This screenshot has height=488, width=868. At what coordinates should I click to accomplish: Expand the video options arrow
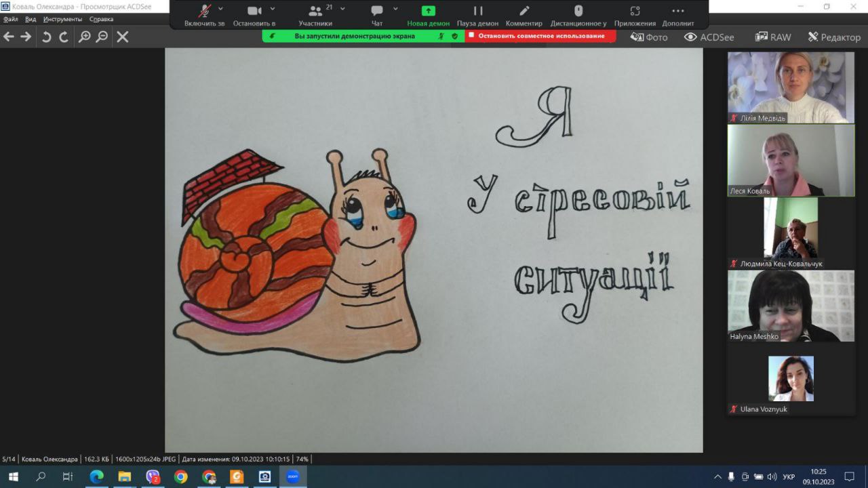(273, 9)
